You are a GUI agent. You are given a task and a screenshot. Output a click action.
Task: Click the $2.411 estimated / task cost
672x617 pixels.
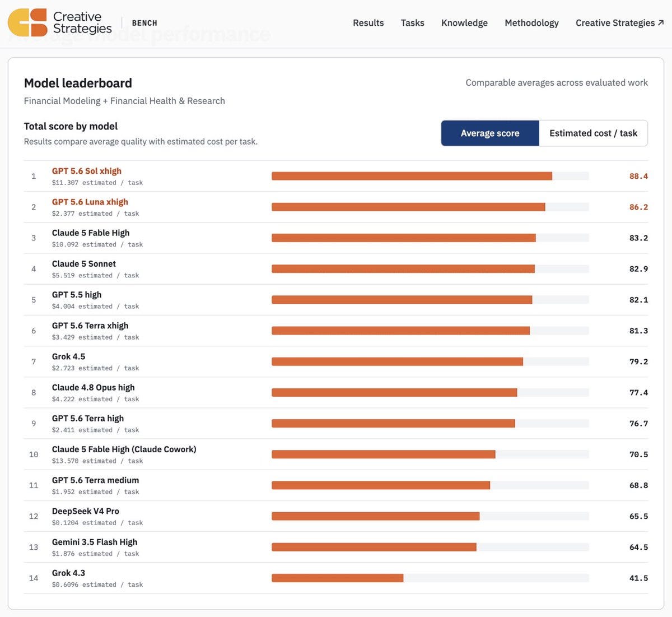tap(96, 430)
